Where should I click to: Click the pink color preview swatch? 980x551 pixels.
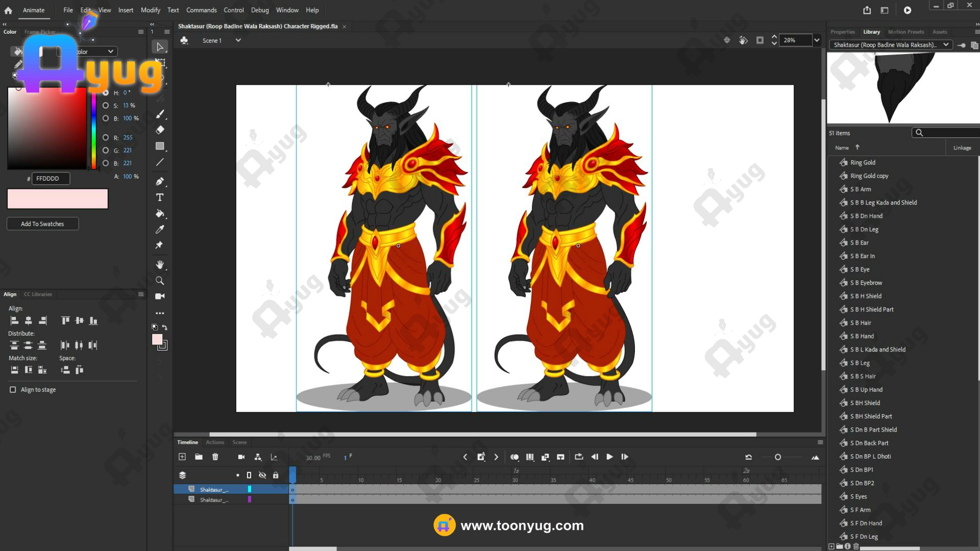pyautogui.click(x=57, y=199)
